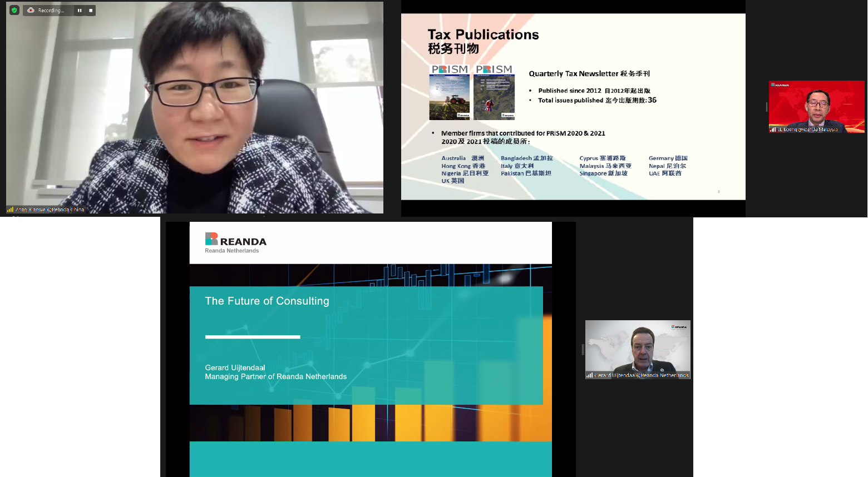Viewport: 868px width, 477px height.
Task: Click the signal bars icon on Reanda China video
Action: [x=10, y=210]
